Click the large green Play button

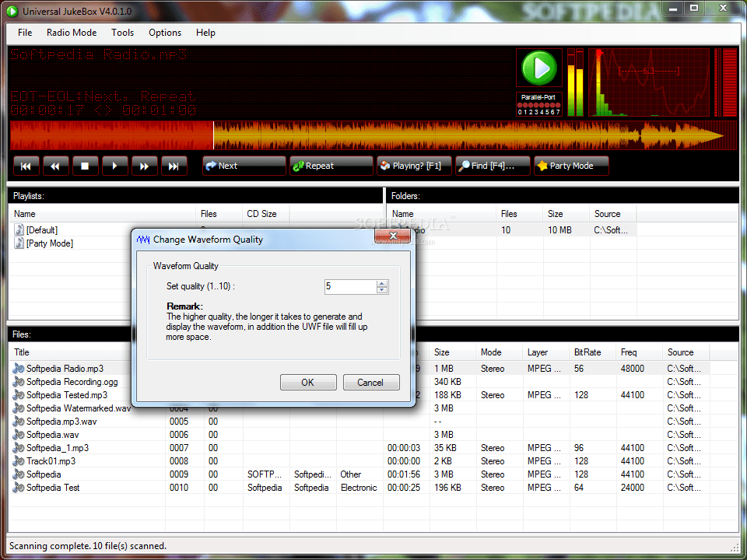point(539,67)
